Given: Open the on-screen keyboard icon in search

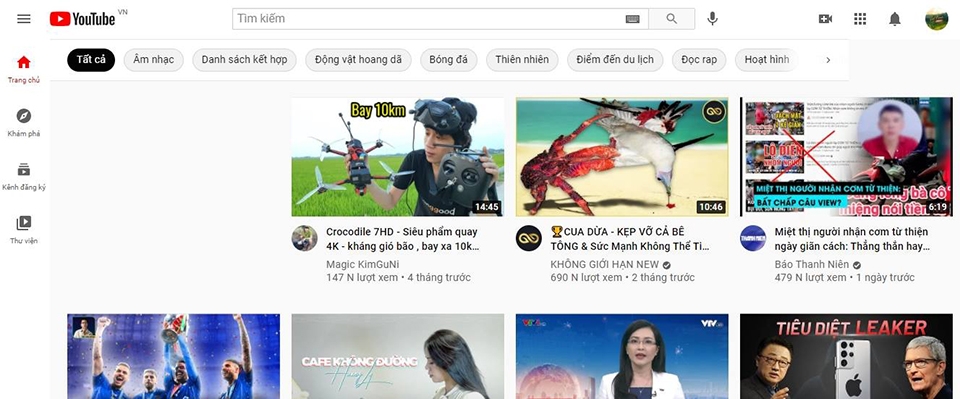Looking at the screenshot, I should [632, 19].
